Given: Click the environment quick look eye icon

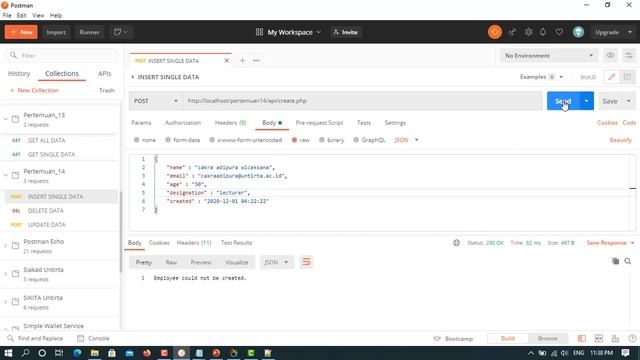Looking at the screenshot, I should tap(610, 55).
